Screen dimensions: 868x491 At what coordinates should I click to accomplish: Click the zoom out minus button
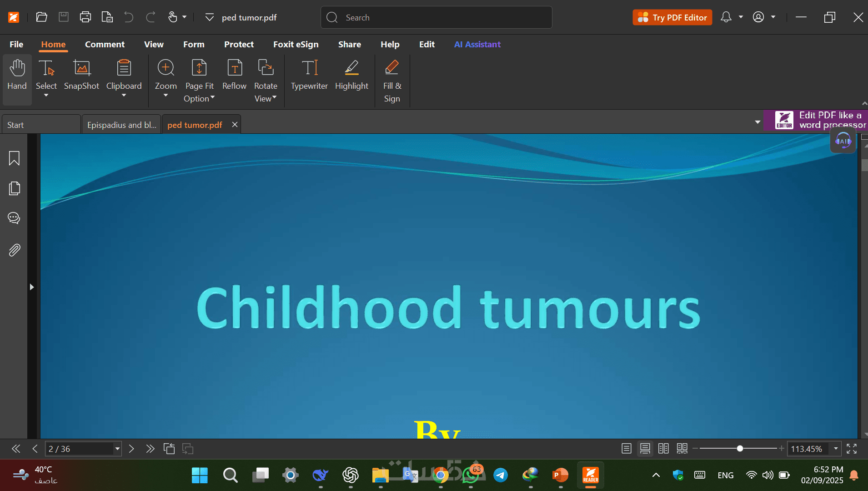coord(695,449)
